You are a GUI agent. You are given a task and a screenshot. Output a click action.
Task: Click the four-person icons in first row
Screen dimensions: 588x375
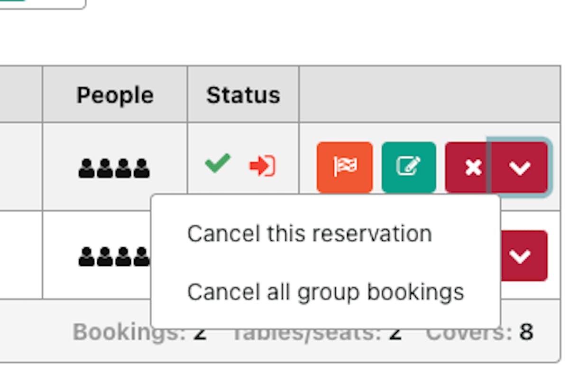point(114,169)
